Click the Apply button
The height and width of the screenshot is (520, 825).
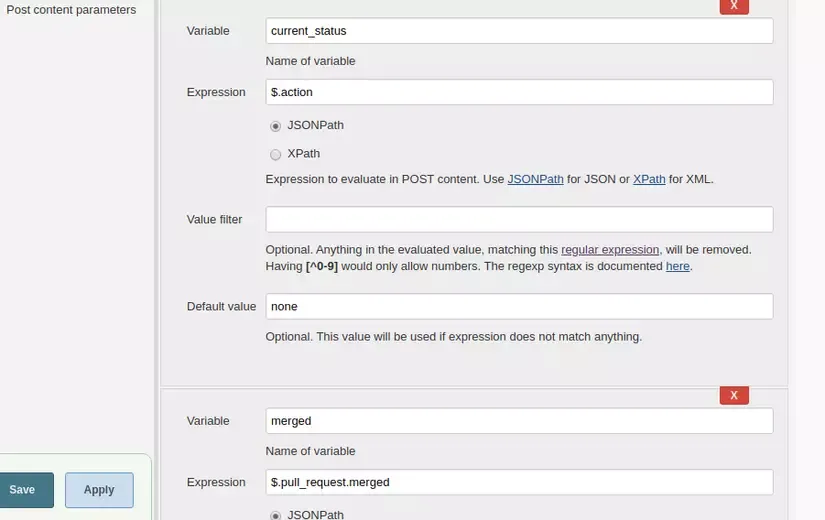[x=99, y=490]
